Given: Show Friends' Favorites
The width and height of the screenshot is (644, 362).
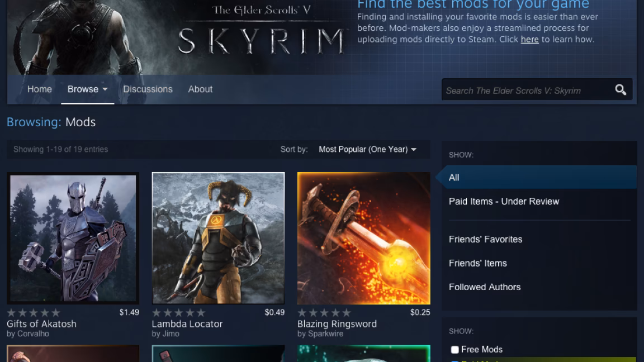Looking at the screenshot, I should (x=485, y=239).
